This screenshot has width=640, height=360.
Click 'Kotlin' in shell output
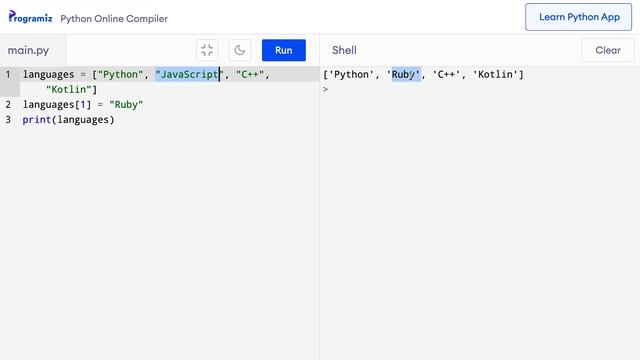point(495,74)
